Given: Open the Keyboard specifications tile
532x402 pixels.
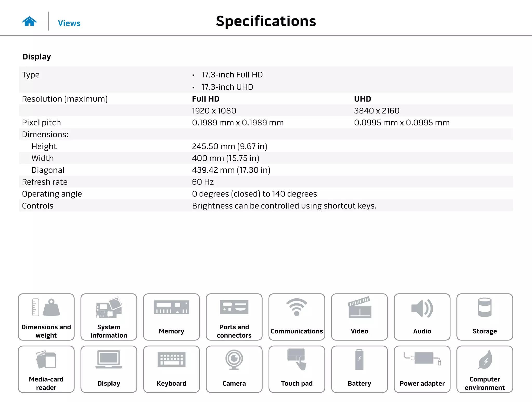Looking at the screenshot, I should (171, 369).
